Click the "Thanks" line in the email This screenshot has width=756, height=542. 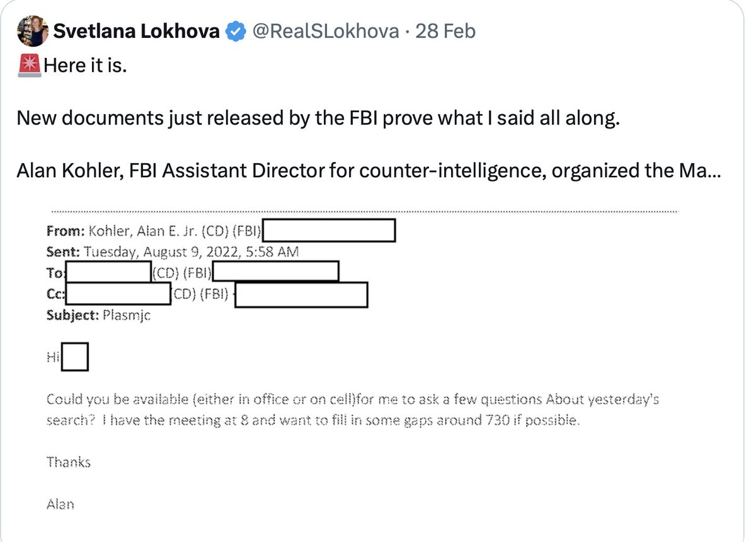(x=69, y=462)
